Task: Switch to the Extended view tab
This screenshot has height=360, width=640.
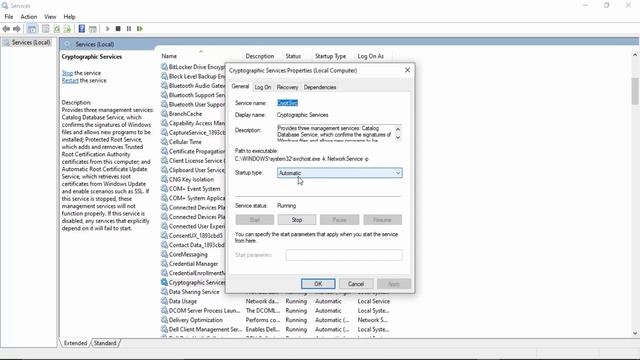Action: tap(76, 343)
